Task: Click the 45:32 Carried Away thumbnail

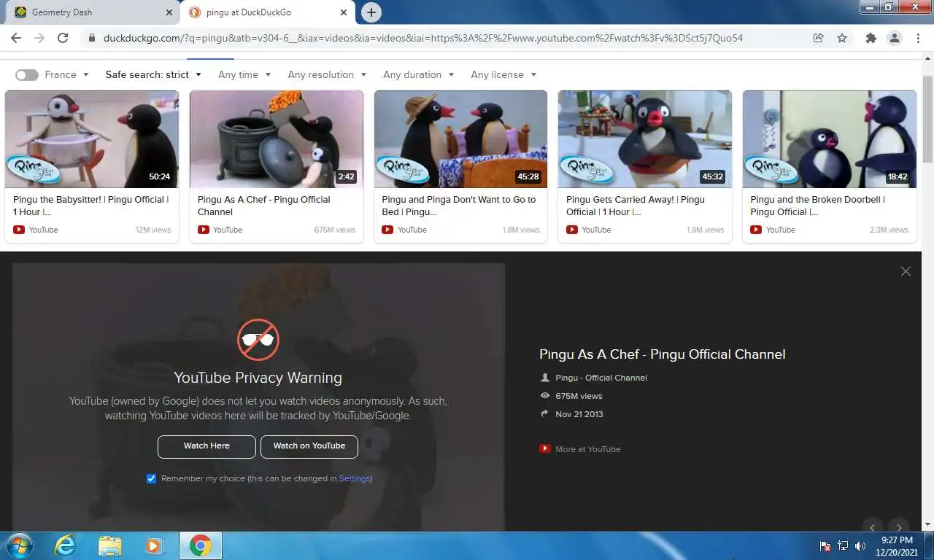Action: [x=645, y=139]
